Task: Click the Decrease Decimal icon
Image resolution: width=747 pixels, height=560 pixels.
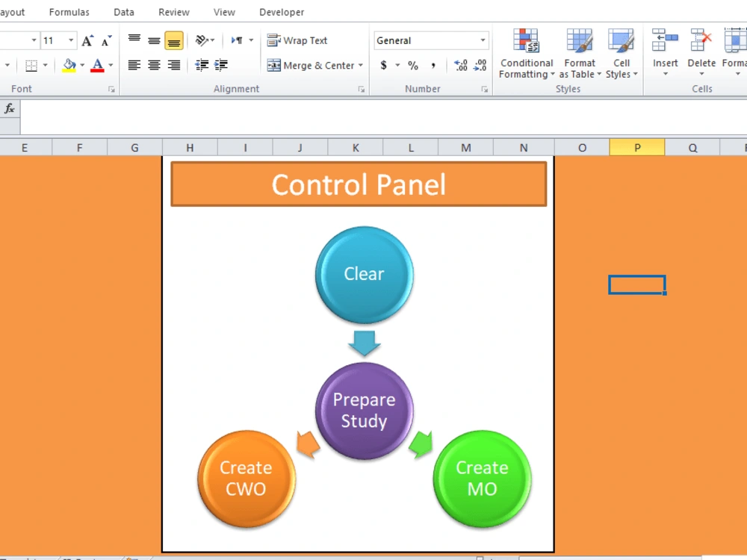Action: coord(480,65)
